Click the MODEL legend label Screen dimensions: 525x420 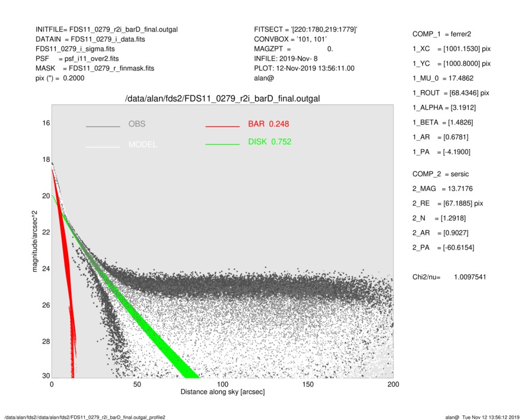[x=142, y=145]
